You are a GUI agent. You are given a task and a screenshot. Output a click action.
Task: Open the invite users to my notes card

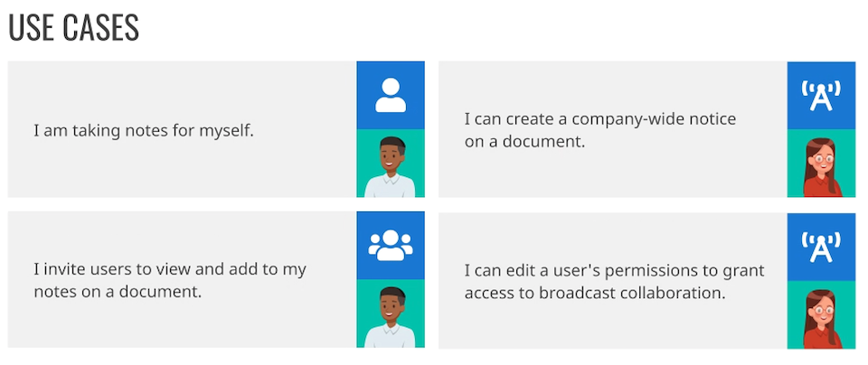[x=216, y=280]
